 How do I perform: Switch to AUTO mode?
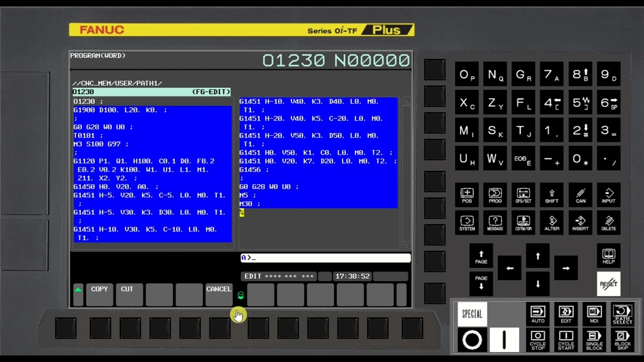tap(538, 314)
